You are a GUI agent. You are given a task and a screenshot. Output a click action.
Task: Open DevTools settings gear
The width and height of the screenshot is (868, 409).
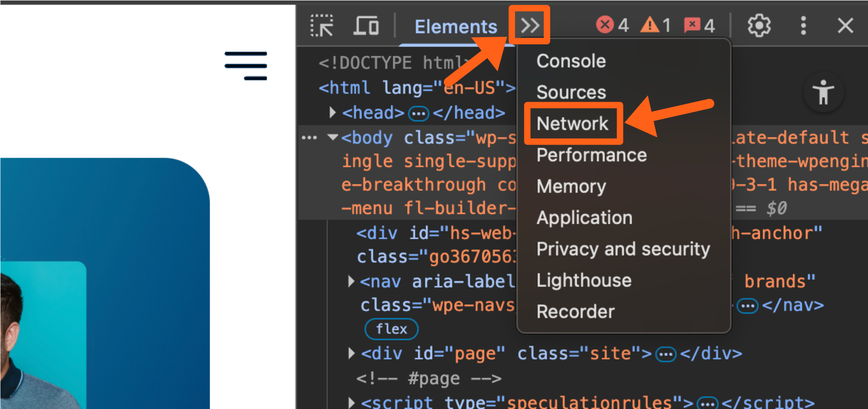759,26
